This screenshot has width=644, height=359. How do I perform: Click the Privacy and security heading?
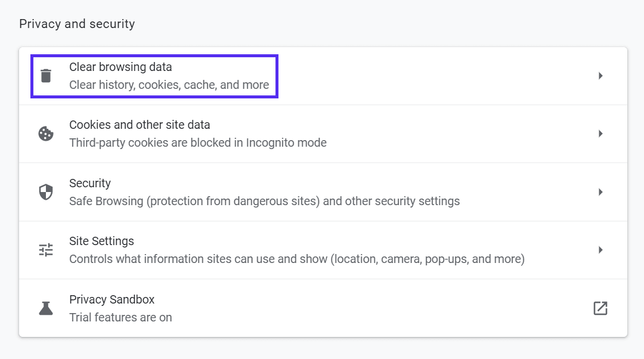77,24
